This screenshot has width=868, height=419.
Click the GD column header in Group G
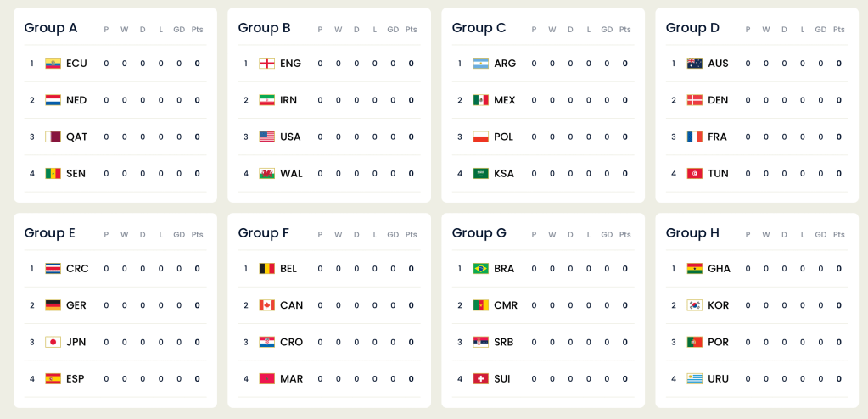coord(607,235)
